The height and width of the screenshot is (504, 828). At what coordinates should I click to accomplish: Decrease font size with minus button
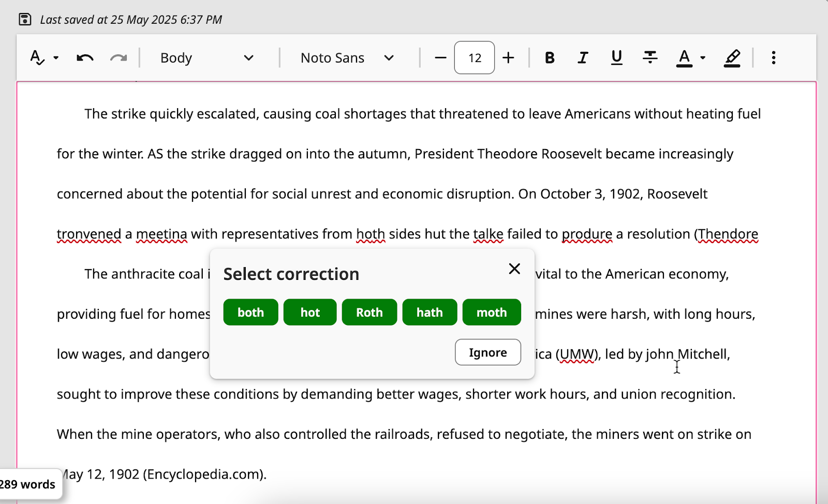coord(440,57)
